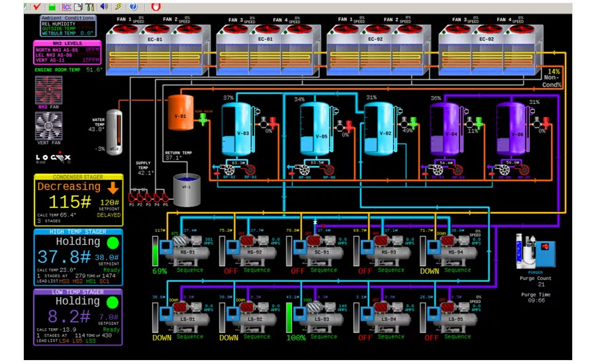Click LS-03 green capacity bar at 100%
Viewport: 596px width, 364px height.
(289, 318)
